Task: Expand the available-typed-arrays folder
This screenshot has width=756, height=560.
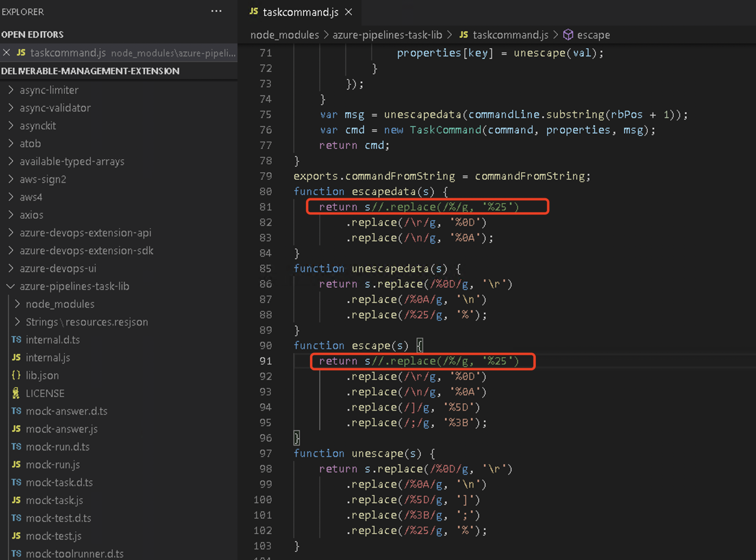Action: [72, 161]
